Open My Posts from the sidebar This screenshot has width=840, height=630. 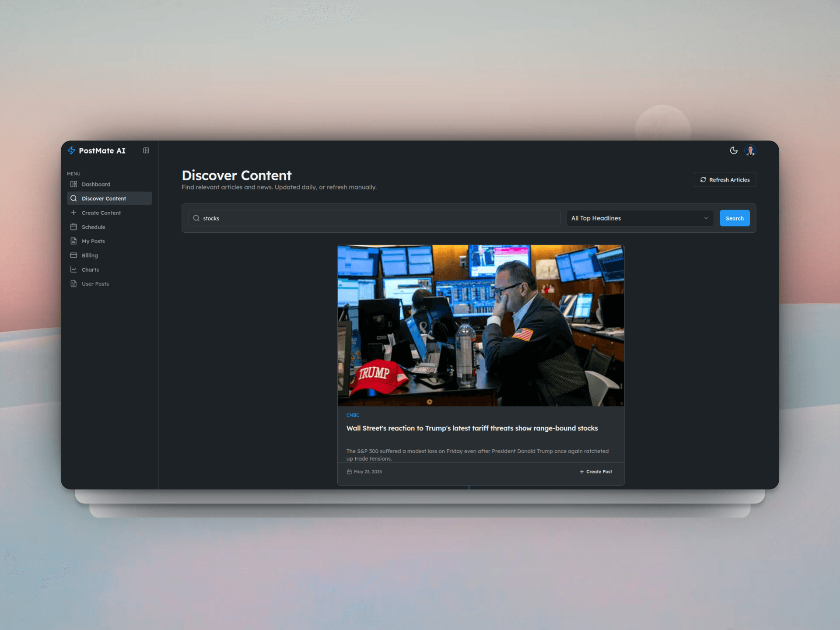109,241
